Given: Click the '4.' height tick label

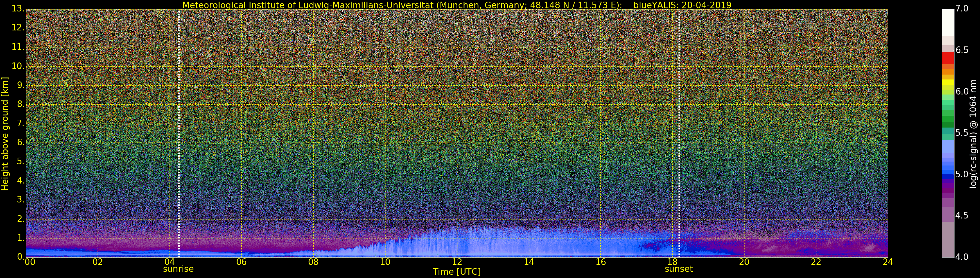Looking at the screenshot, I should (x=21, y=181).
